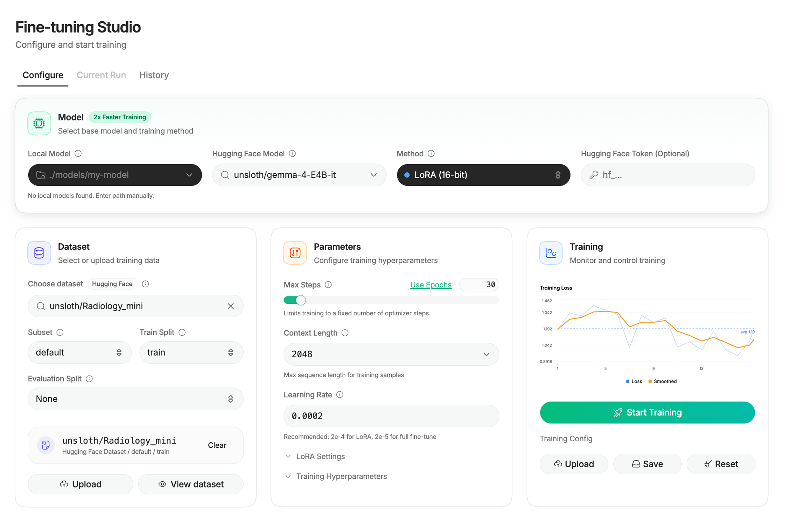The width and height of the screenshot is (791, 532).
Task: Click the Evaluation Split info icon
Action: [x=89, y=379]
